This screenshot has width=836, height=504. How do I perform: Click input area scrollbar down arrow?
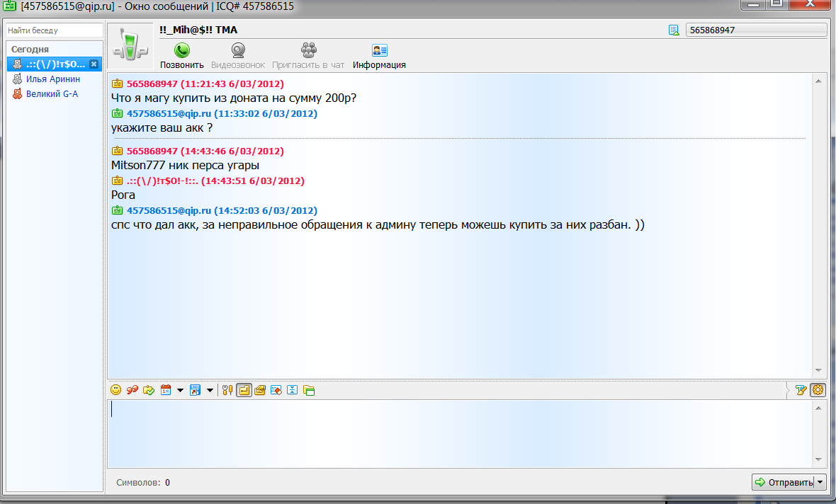[x=818, y=460]
